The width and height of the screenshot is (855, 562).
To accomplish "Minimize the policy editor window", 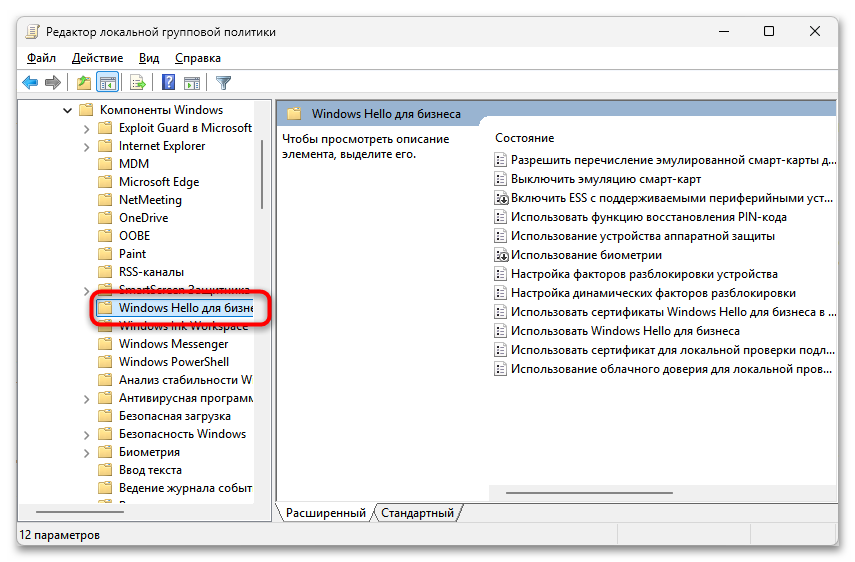I will pos(724,31).
